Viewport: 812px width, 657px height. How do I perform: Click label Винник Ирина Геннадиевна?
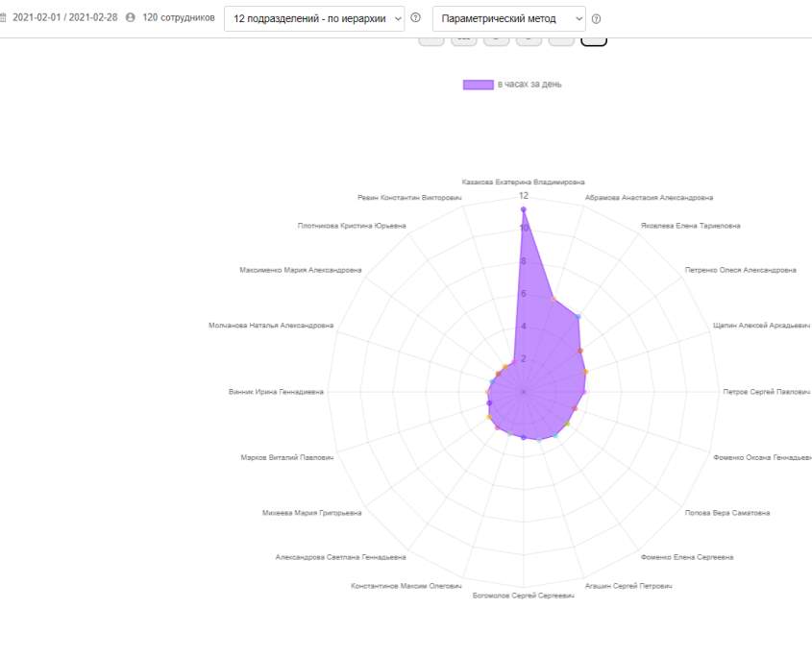pyautogui.click(x=276, y=392)
